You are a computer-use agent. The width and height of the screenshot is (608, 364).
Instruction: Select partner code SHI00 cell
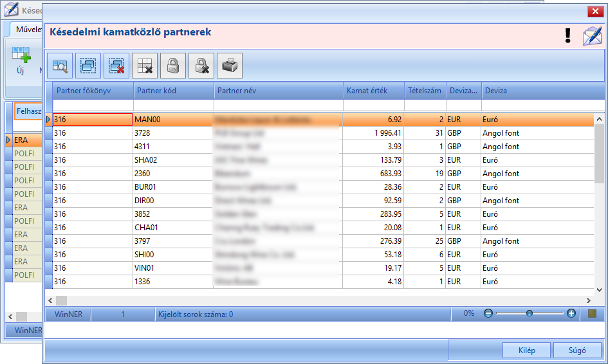point(173,255)
